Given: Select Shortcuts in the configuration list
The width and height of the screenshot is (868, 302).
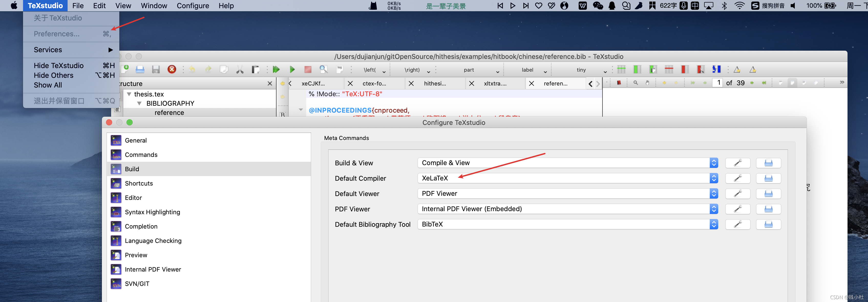Looking at the screenshot, I should 209,184.
